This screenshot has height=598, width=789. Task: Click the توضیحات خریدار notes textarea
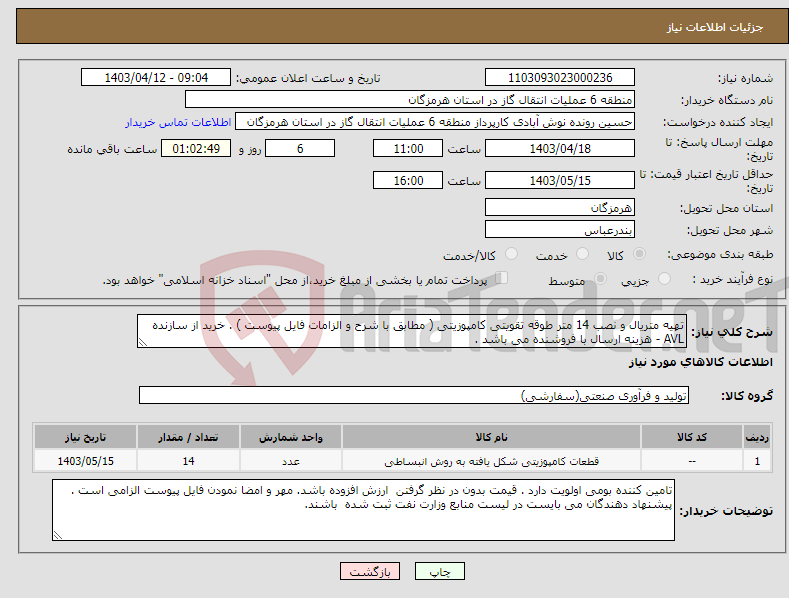click(x=363, y=510)
